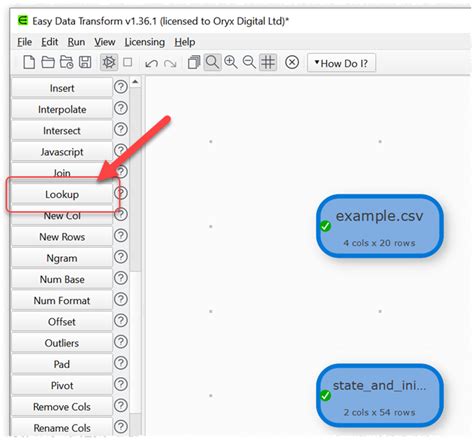The image size is (474, 440).
Task: Click the Save floppy disk icon
Action: [85, 62]
